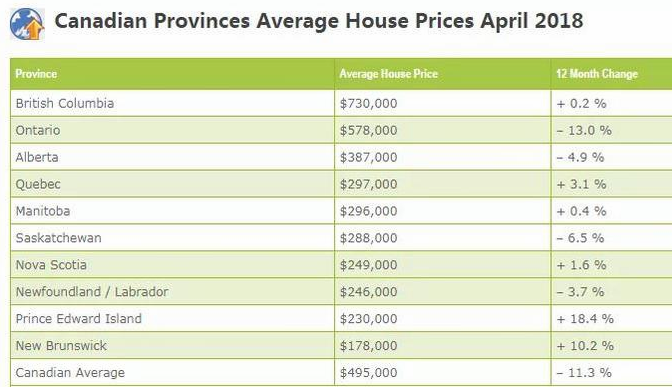
Task: Click the page title heading text
Action: pos(319,21)
